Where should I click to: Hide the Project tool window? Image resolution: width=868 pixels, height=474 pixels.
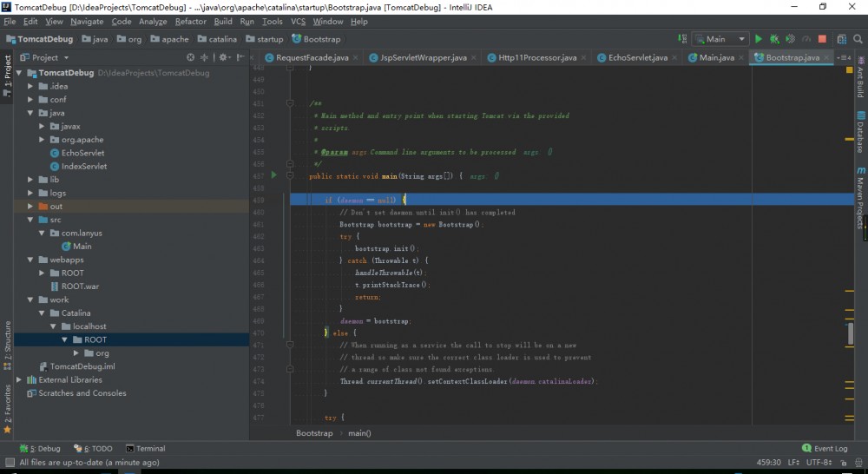(240, 57)
